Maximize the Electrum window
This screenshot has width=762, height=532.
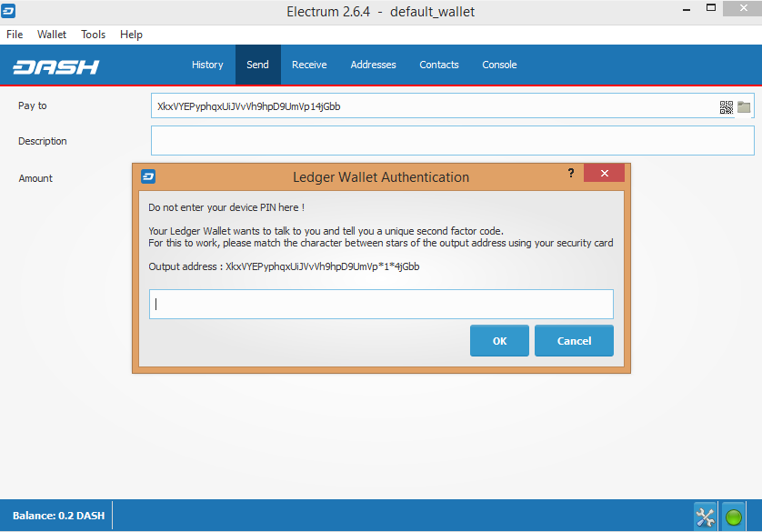[x=711, y=8]
